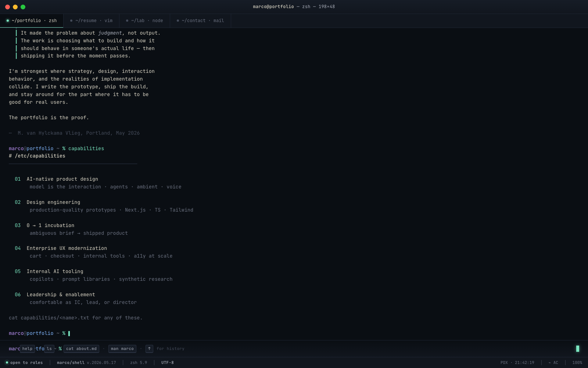
Task: Click the green open to roles status dot
Action: [x=7, y=362]
